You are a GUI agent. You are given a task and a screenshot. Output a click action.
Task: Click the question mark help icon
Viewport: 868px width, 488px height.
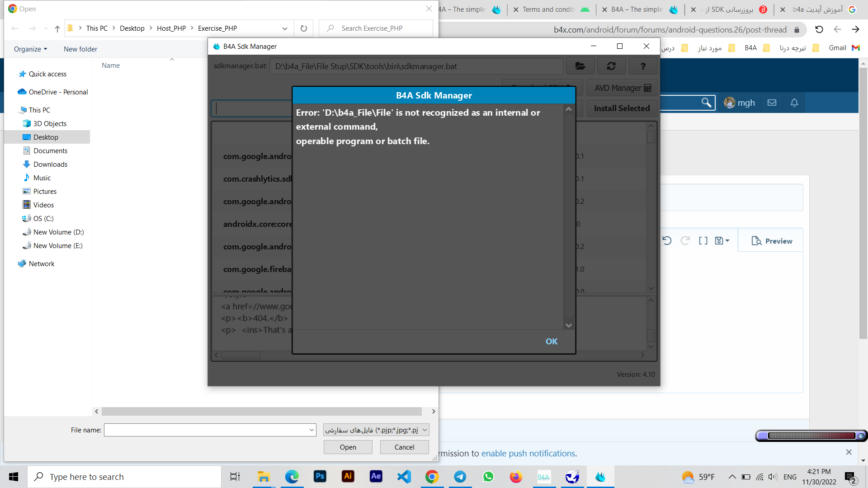[x=643, y=66]
